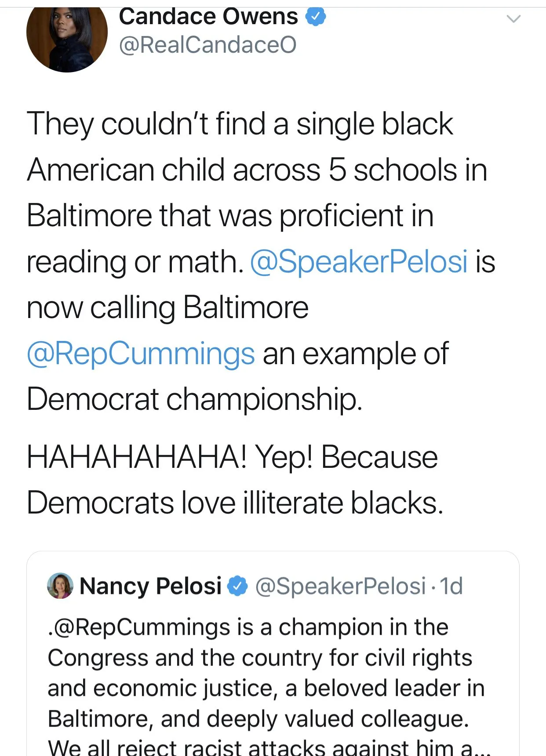Click the verified badge beside Candace Owens

click(316, 17)
